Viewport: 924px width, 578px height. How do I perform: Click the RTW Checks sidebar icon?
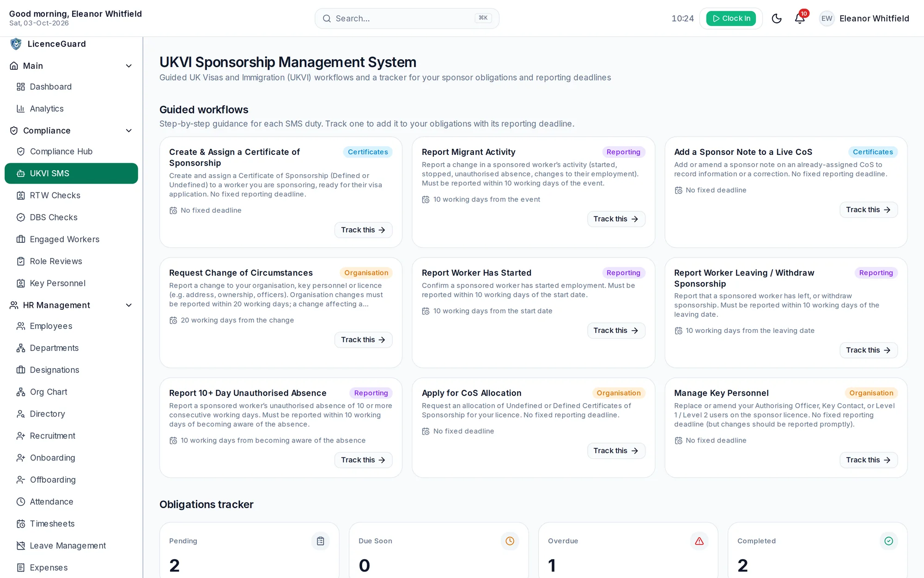click(21, 196)
